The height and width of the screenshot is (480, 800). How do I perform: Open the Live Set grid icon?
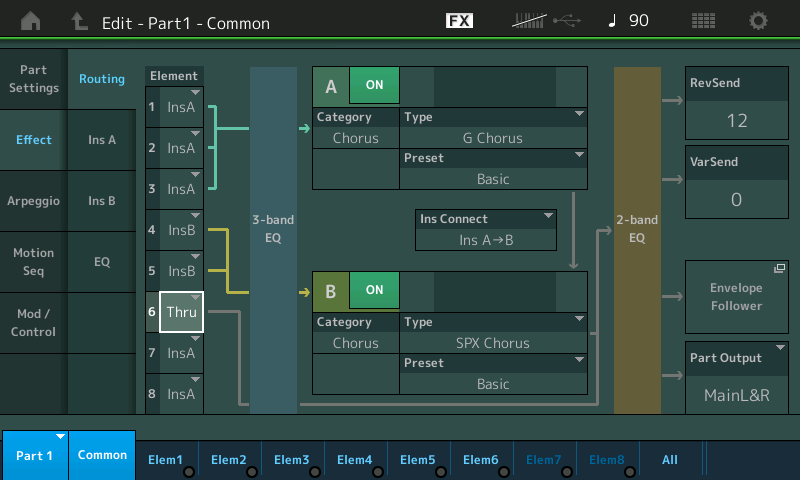703,20
